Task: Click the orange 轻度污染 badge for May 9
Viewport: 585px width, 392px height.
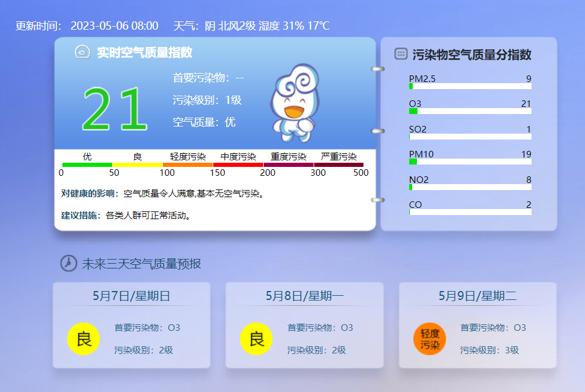Action: click(429, 339)
